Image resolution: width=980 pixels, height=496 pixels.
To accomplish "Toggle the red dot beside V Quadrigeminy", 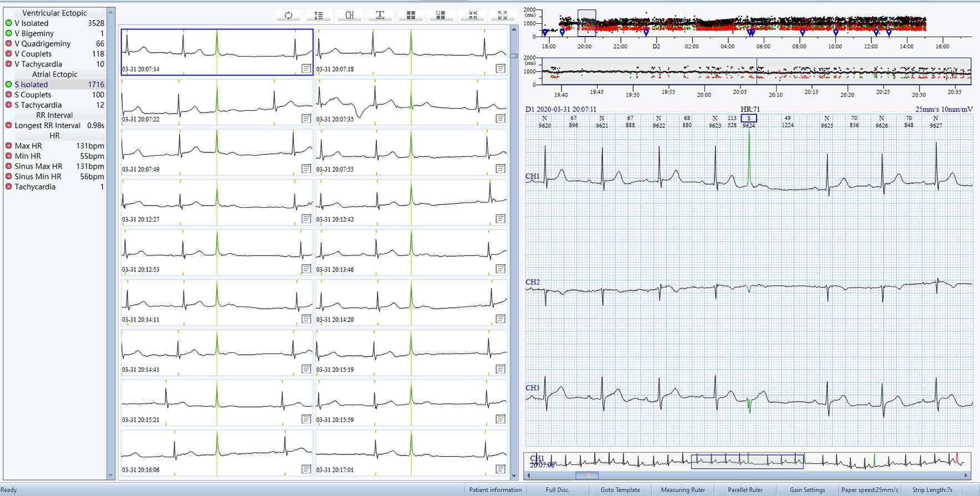I will 8,43.
